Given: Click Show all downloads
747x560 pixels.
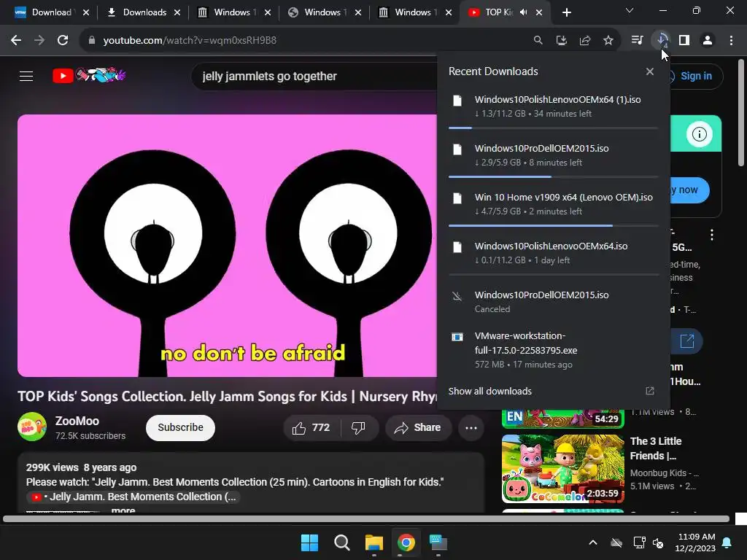Looking at the screenshot, I should [489, 391].
